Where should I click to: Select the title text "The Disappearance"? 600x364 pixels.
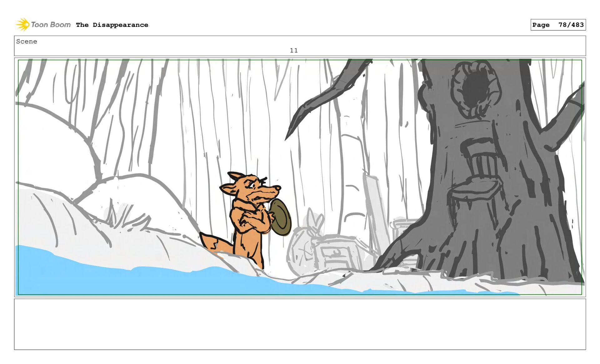click(x=112, y=25)
